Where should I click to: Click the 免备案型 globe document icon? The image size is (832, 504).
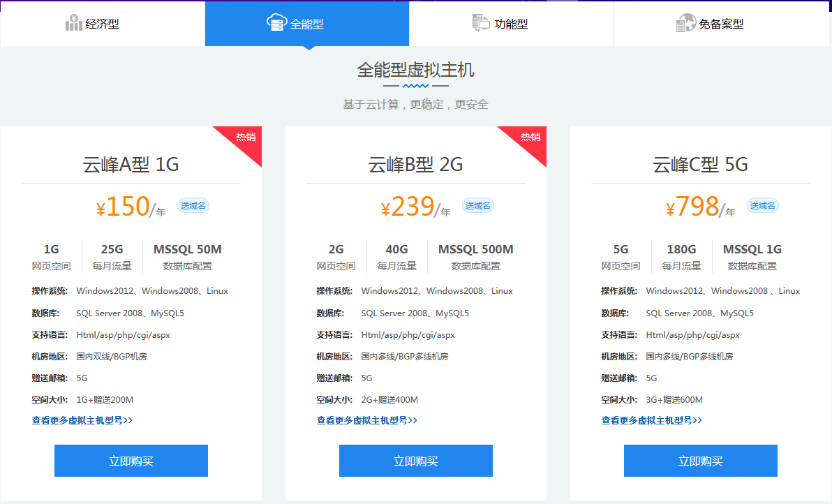pyautogui.click(x=686, y=24)
